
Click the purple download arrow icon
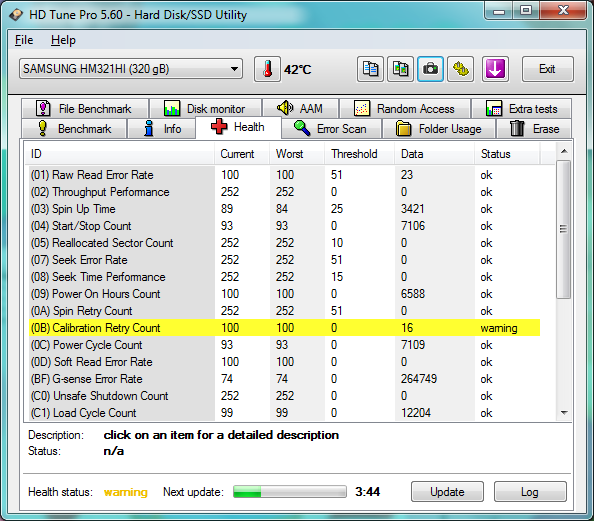click(495, 69)
